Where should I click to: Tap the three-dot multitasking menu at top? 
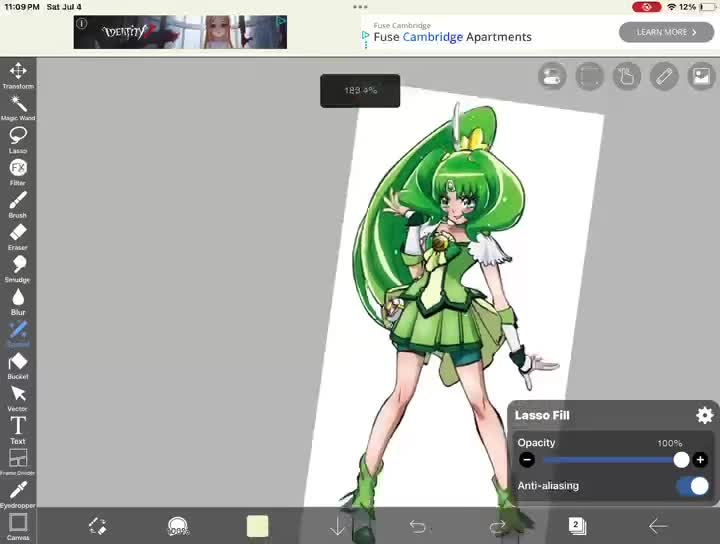360,7
